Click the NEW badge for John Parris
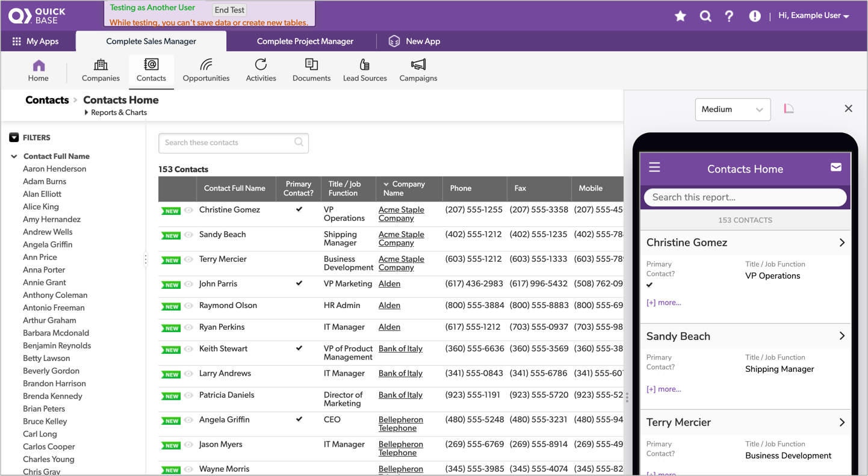The height and width of the screenshot is (476, 868). (171, 285)
